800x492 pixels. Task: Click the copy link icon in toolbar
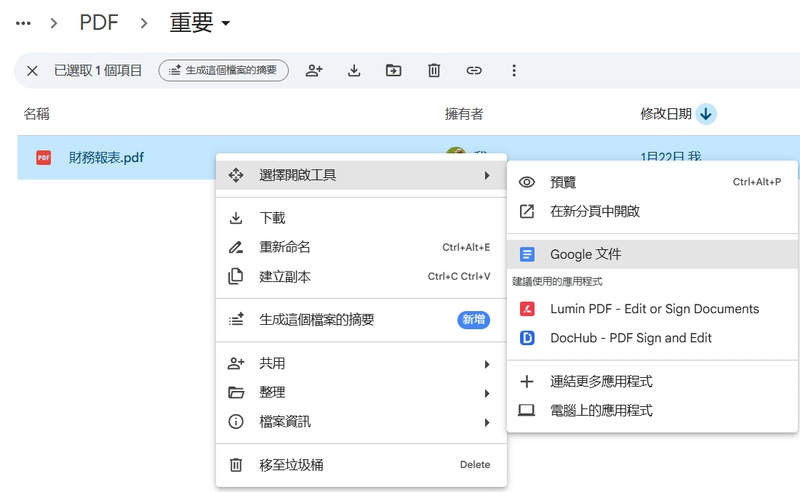coord(474,70)
